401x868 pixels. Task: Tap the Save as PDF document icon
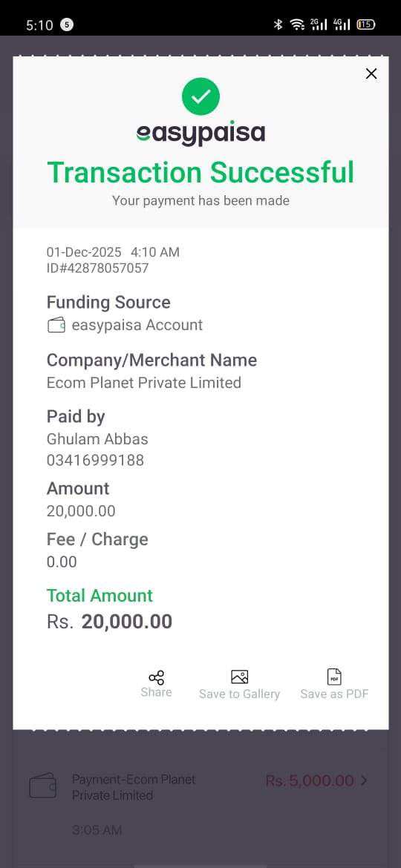click(x=334, y=677)
